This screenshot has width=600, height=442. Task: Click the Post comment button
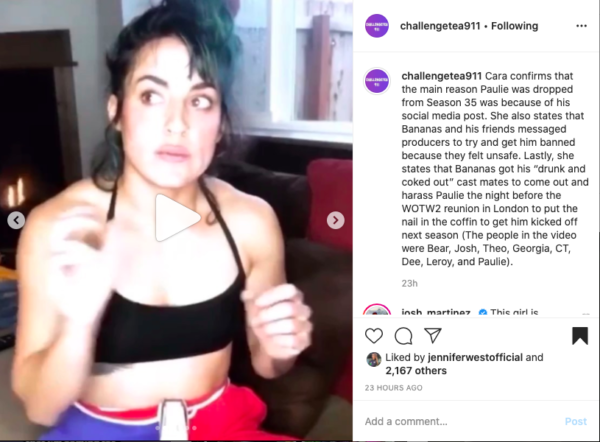pyautogui.click(x=576, y=421)
